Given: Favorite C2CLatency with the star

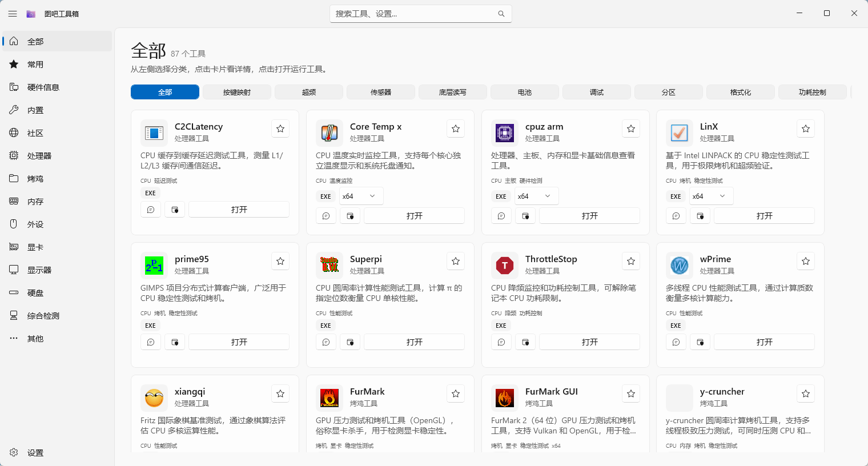Looking at the screenshot, I should (x=280, y=128).
